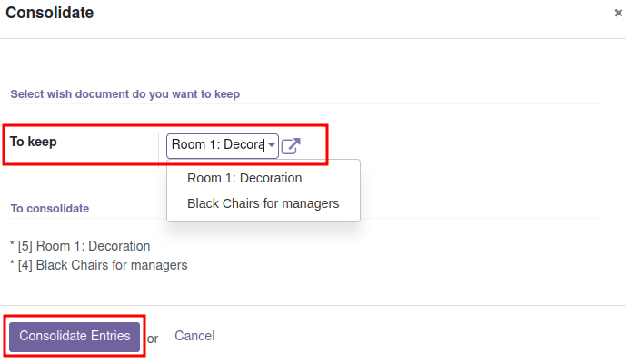Click inside the To keep text field

click(218, 145)
